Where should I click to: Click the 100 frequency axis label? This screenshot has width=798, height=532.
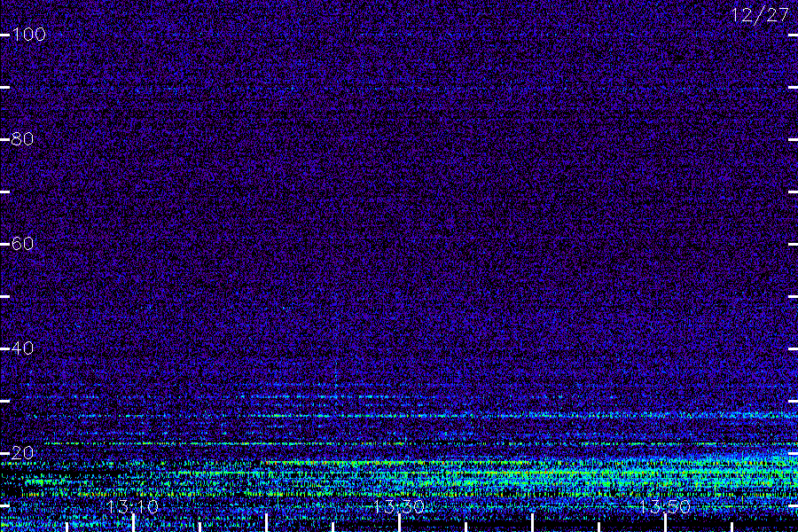click(x=29, y=35)
